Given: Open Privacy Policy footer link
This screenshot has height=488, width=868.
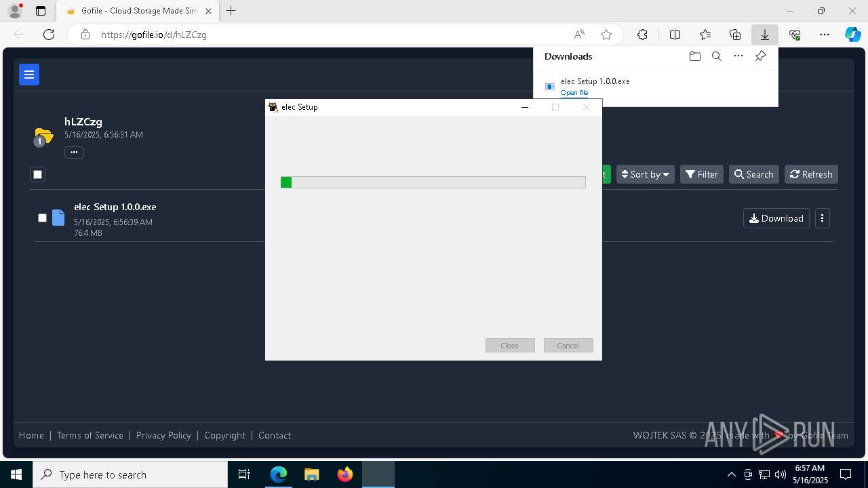Looking at the screenshot, I should tap(163, 435).
